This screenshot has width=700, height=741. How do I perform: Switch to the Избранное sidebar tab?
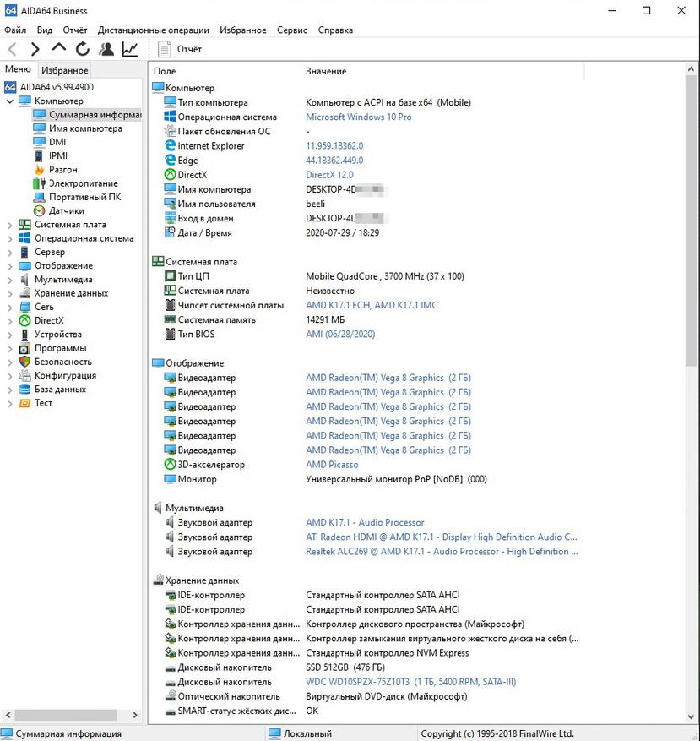click(65, 70)
